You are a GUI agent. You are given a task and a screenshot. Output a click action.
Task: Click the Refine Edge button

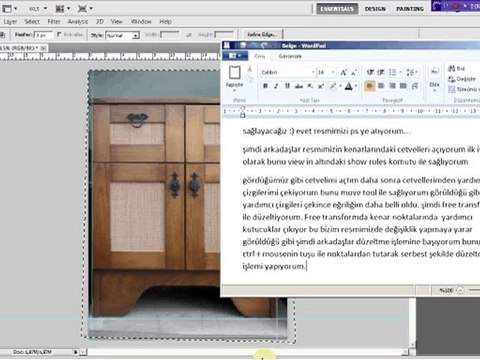262,34
